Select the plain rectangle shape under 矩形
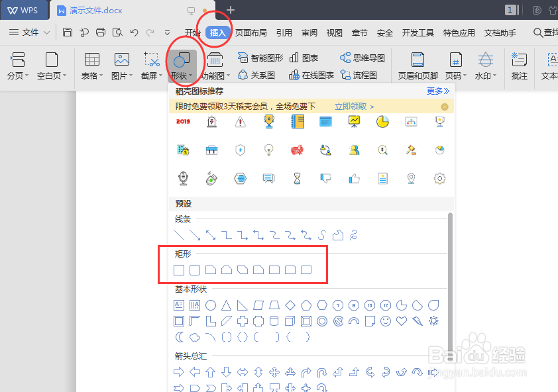Viewport: 558px width, 392px height. click(179, 270)
